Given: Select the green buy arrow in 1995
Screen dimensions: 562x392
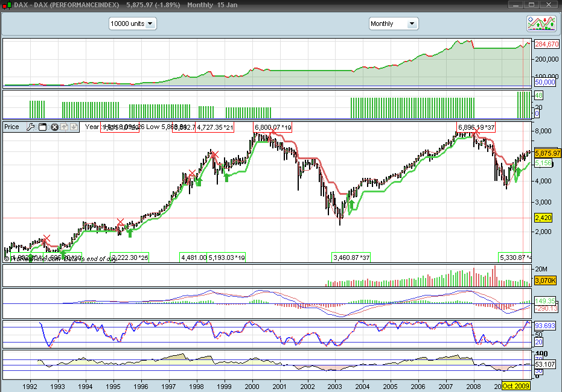Looking at the screenshot, I should click(x=130, y=233).
